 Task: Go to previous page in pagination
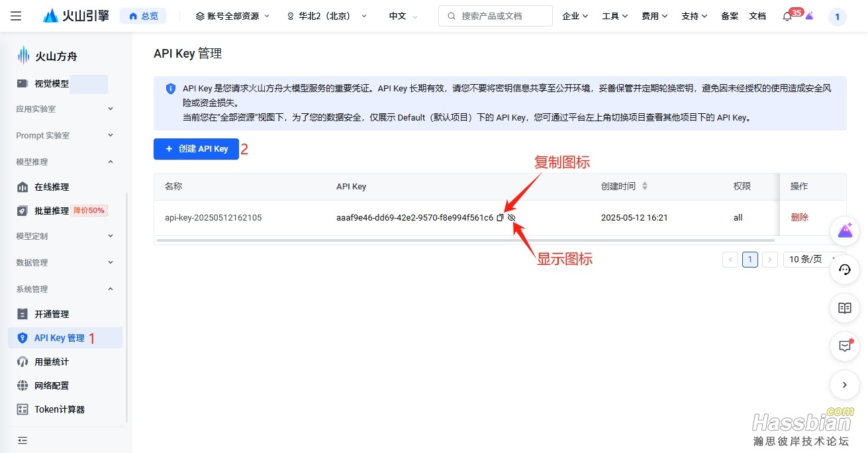[x=730, y=260]
